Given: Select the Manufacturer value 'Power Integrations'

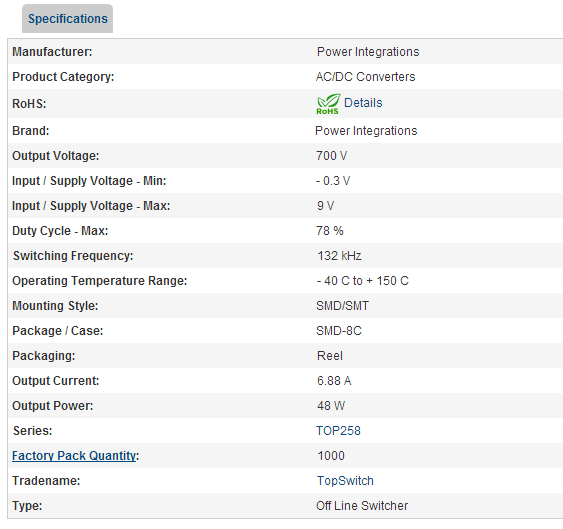Looking at the screenshot, I should point(368,52).
